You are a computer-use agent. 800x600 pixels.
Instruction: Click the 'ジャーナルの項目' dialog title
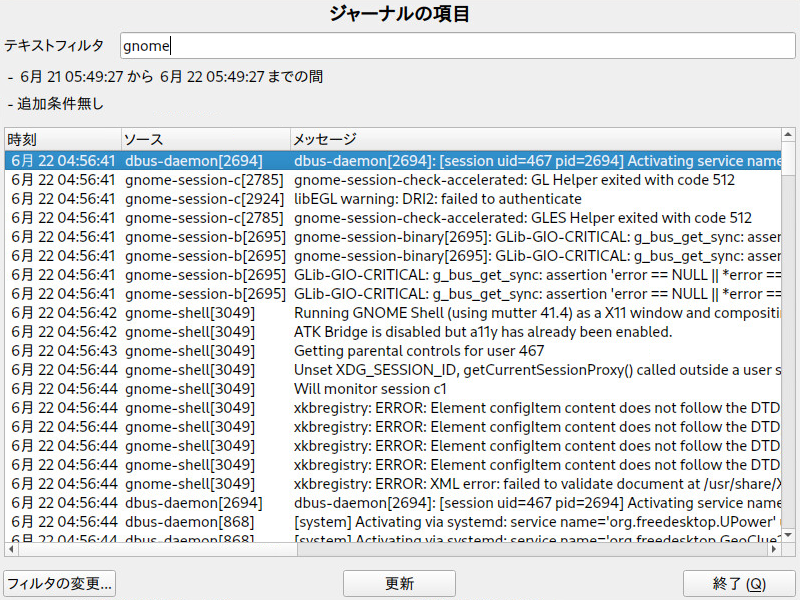399,14
